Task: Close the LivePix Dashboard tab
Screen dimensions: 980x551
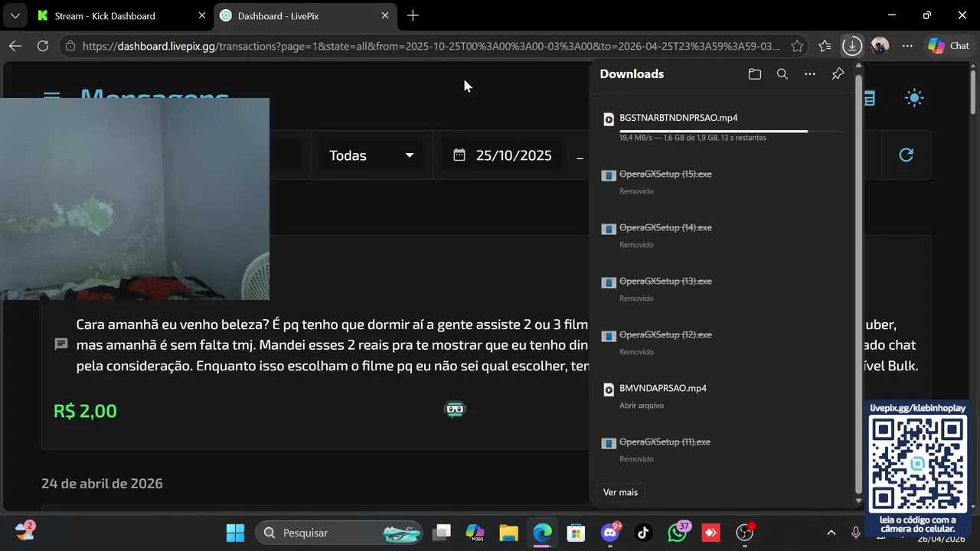Action: point(384,15)
